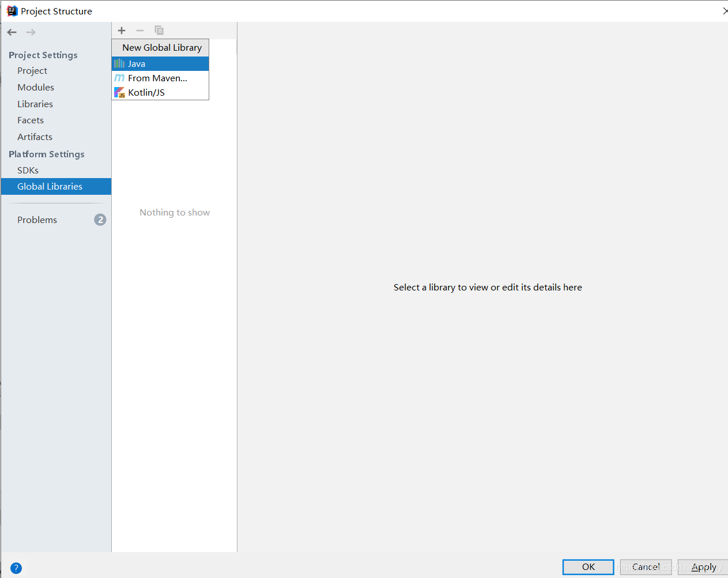Click the forward arrow navigation icon
The height and width of the screenshot is (578, 728).
point(31,32)
